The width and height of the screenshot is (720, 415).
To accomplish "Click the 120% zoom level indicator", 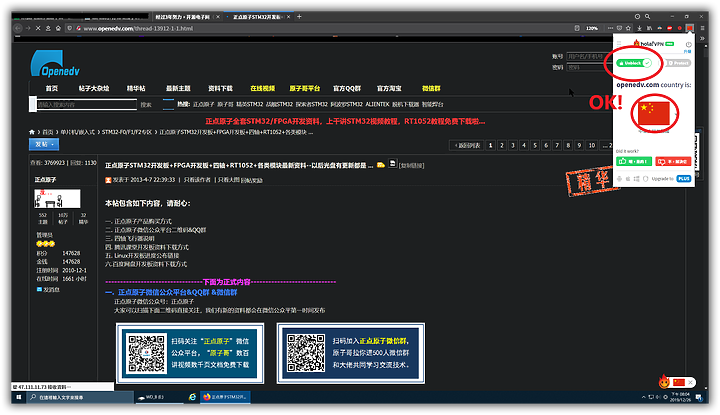I will [x=592, y=28].
